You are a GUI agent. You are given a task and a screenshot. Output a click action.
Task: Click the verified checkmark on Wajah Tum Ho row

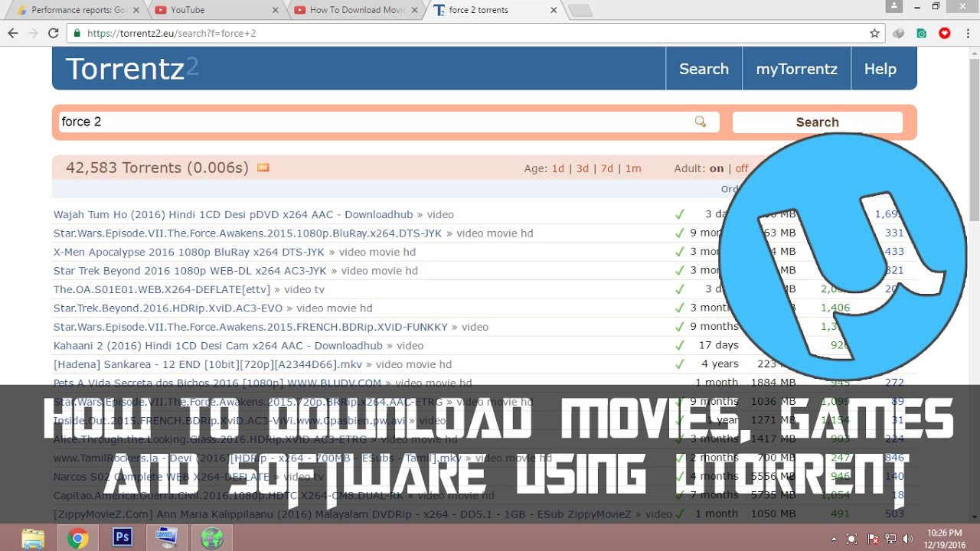click(x=679, y=214)
